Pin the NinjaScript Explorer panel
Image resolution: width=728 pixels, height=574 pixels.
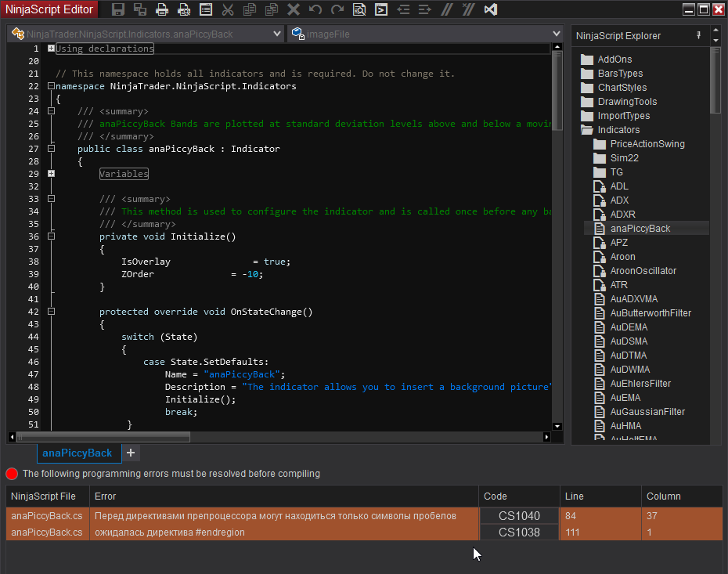coord(698,35)
